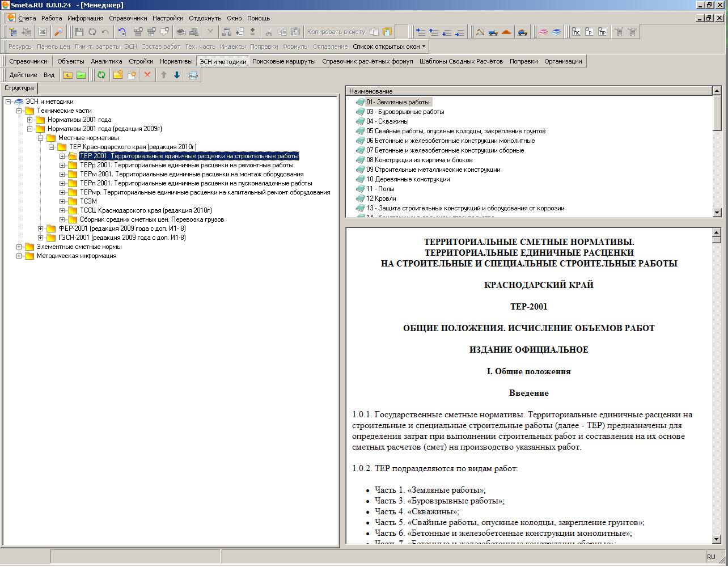Screen dimensions: 728x567
Task: Switch to the Поисковые маршруты tab
Action: pos(284,61)
